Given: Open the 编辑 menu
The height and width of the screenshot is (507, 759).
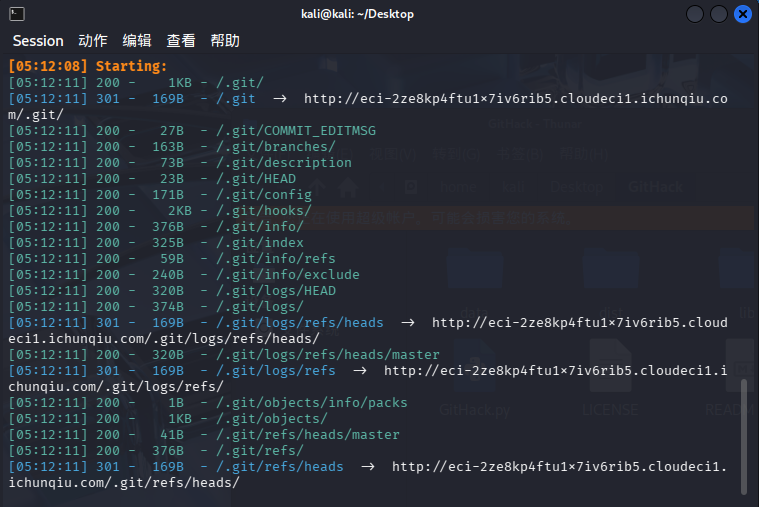Looking at the screenshot, I should [x=137, y=41].
